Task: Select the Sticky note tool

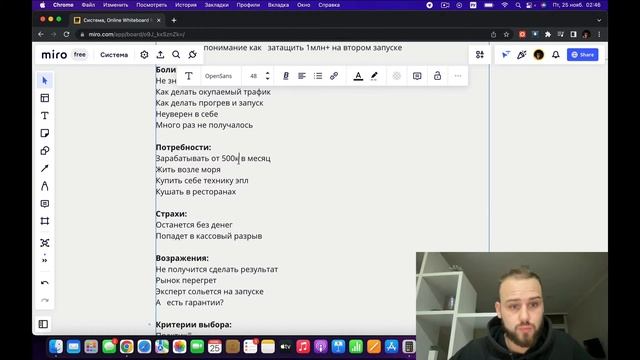Action: [x=45, y=133]
